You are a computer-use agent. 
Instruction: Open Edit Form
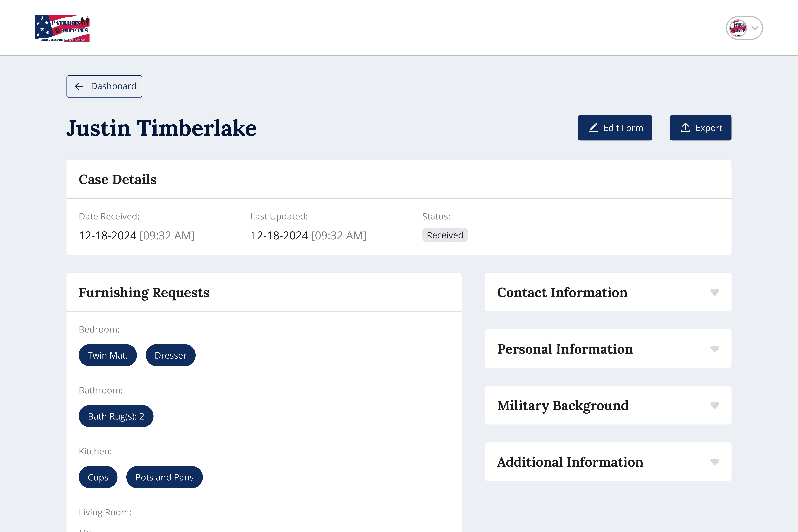tap(615, 128)
